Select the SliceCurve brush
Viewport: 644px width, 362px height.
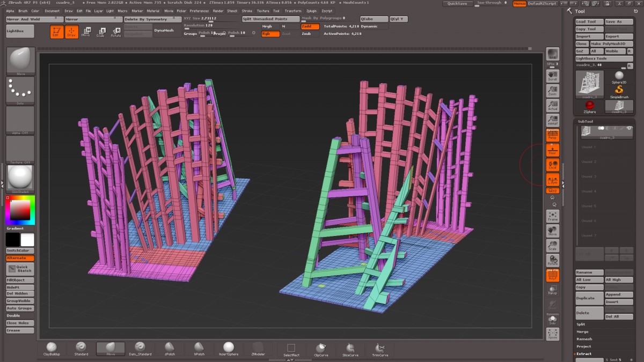[350, 348]
